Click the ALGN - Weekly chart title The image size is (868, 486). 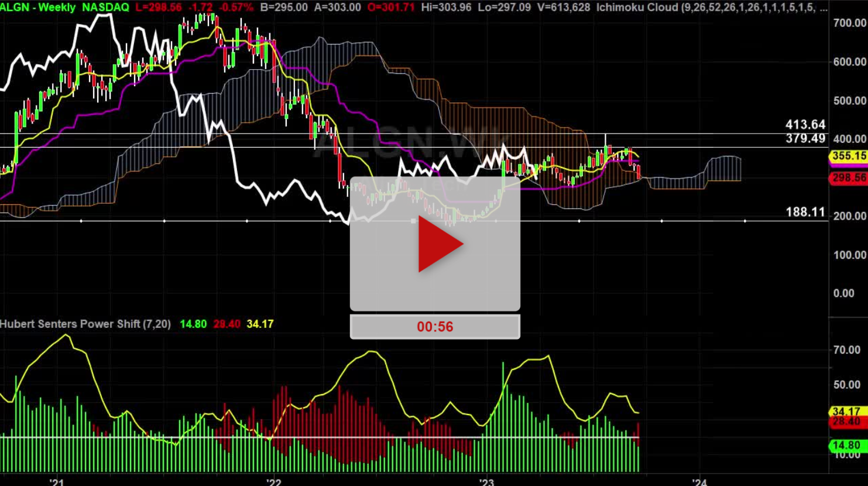coord(38,8)
